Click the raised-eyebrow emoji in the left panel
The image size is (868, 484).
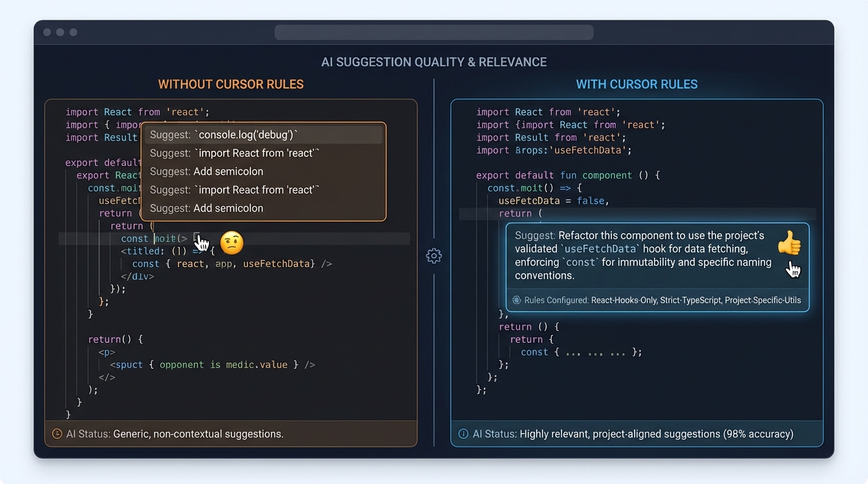click(x=232, y=243)
